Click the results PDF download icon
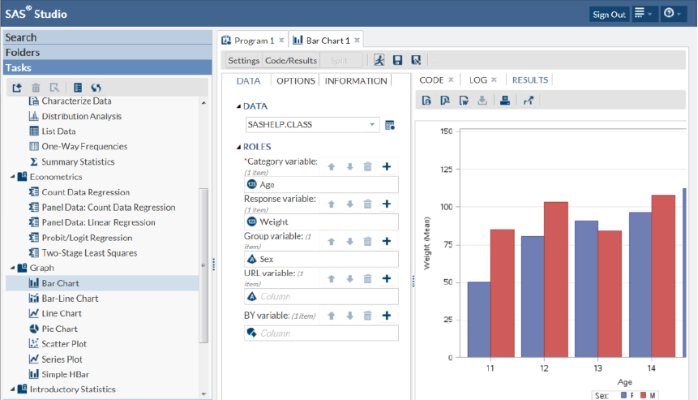Screen dimensions: 698x400 [x=445, y=100]
